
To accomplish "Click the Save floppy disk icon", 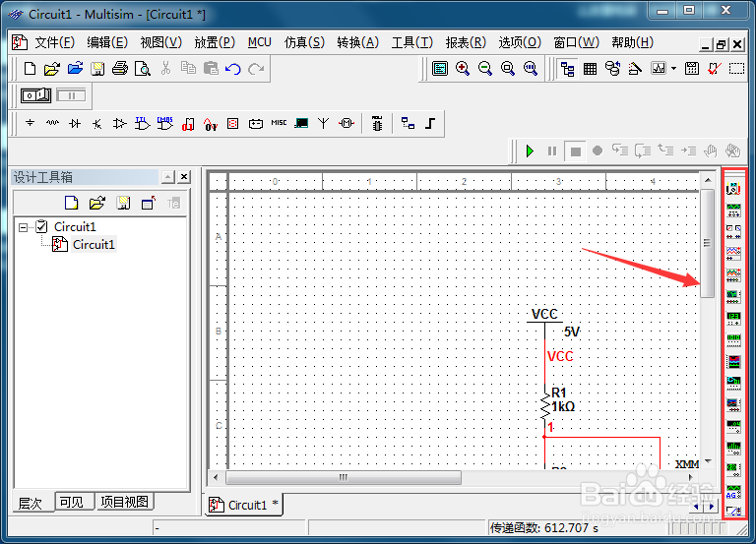I will pos(97,69).
